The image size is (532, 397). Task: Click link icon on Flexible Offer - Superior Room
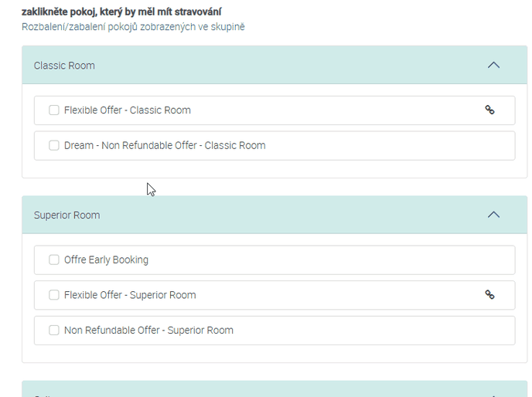[489, 294]
